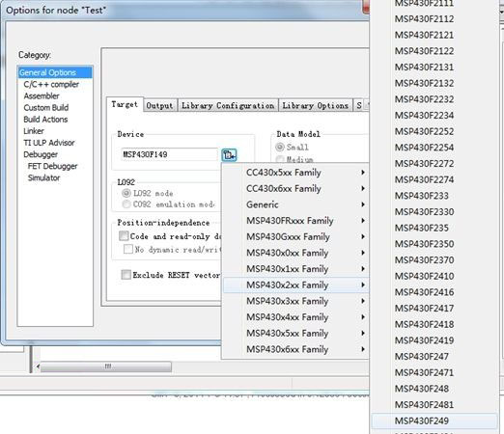
Task: Choose MSP430F2232 from device list
Action: pyautogui.click(x=434, y=99)
